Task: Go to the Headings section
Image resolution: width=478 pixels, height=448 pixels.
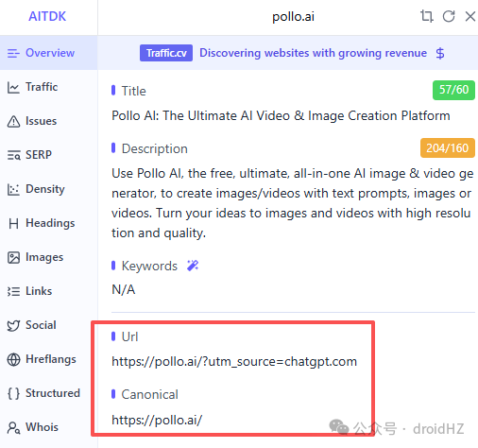Action: [x=41, y=223]
